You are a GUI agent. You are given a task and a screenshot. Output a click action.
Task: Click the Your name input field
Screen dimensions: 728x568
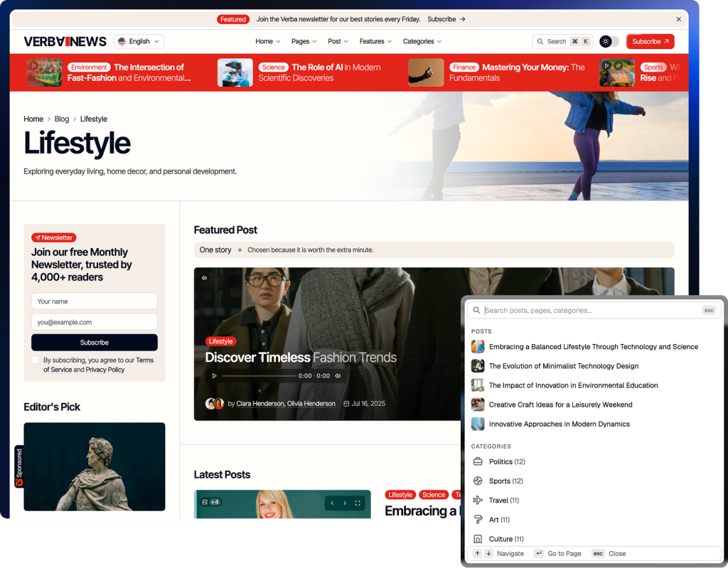95,301
